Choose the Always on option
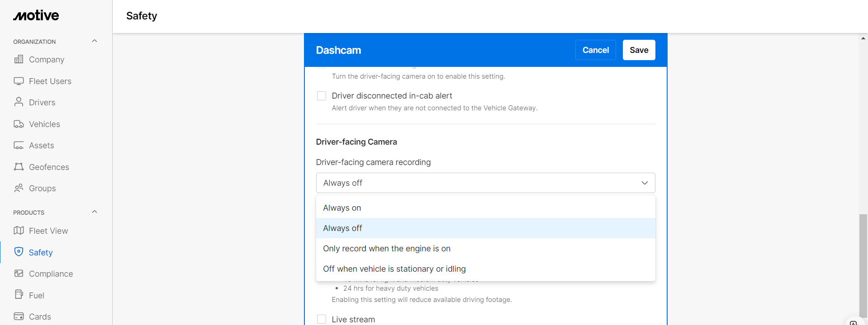The height and width of the screenshot is (325, 868). (342, 208)
